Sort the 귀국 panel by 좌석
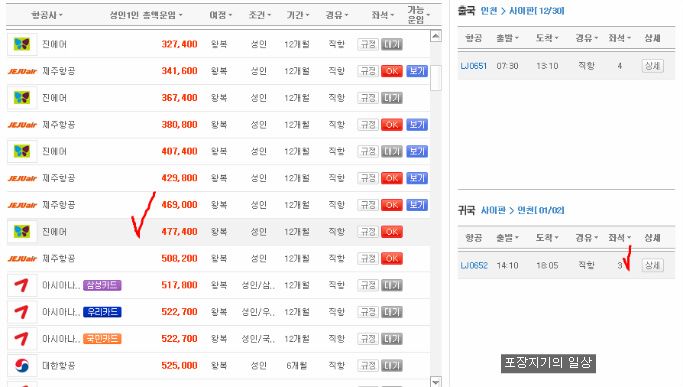The image size is (683, 387). [x=620, y=238]
